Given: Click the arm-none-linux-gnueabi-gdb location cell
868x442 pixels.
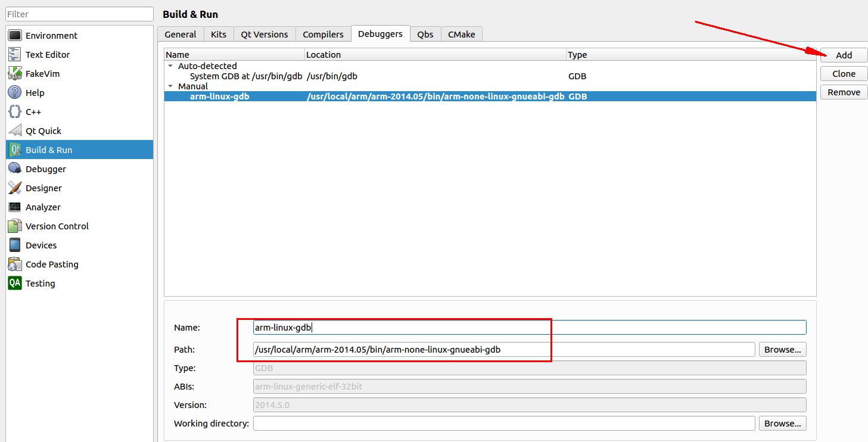Looking at the screenshot, I should [435, 97].
